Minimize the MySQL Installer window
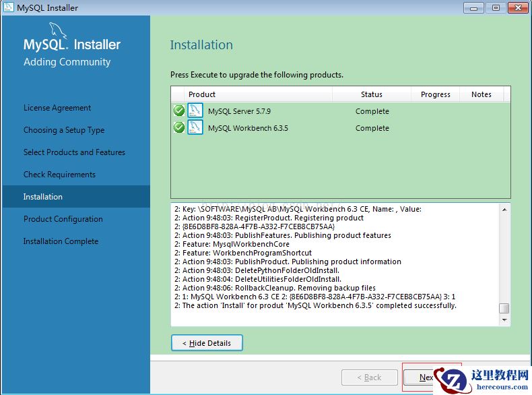 click(x=473, y=7)
